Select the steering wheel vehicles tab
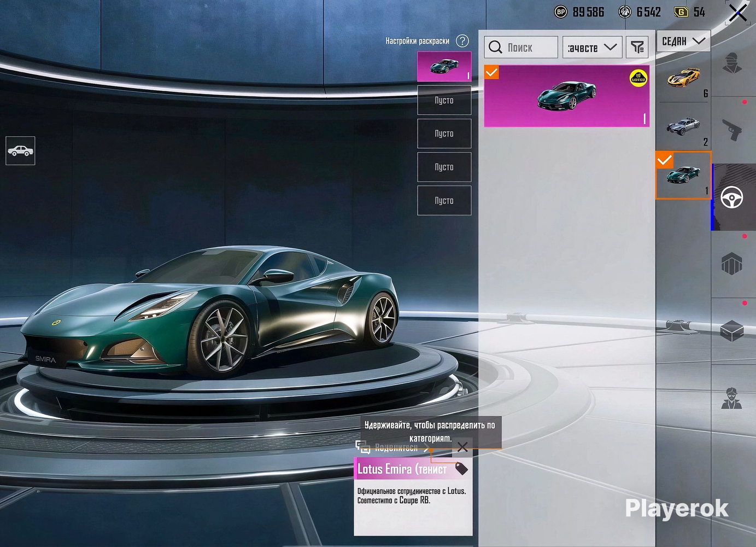The image size is (756, 547). pyautogui.click(x=732, y=197)
